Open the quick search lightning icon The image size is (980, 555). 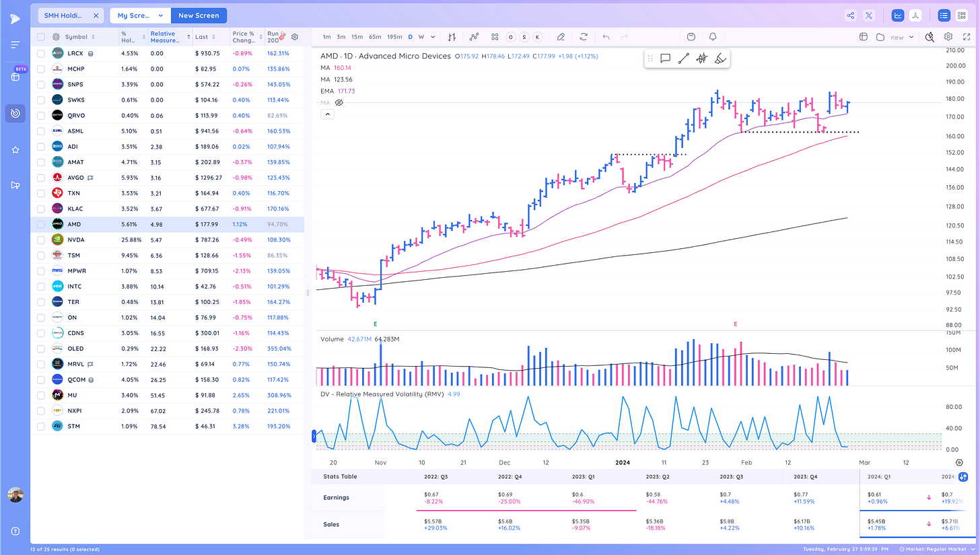(930, 37)
